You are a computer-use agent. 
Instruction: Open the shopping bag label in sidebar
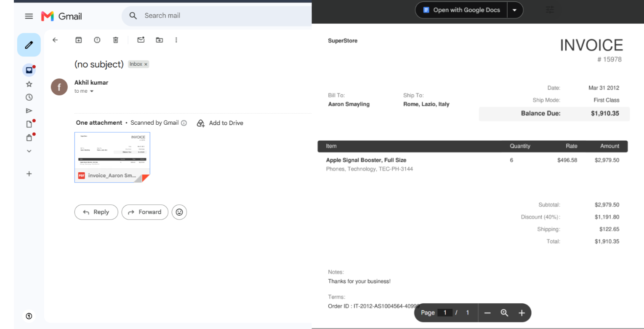pos(29,137)
